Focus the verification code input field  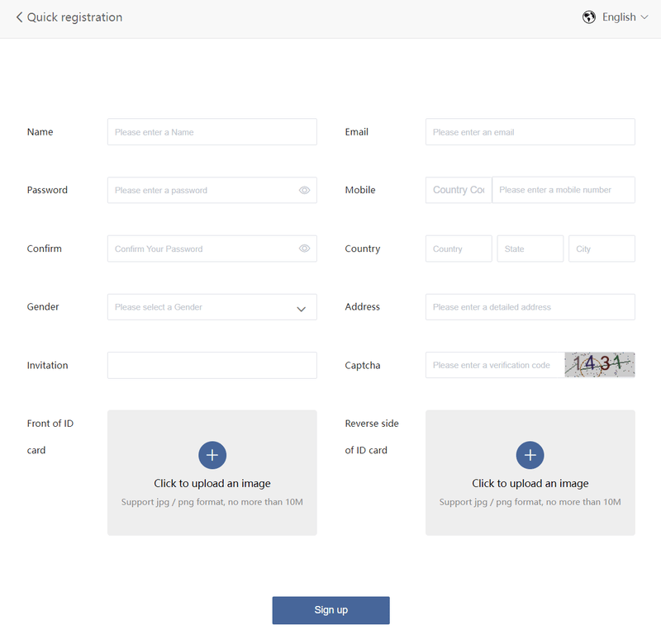494,365
